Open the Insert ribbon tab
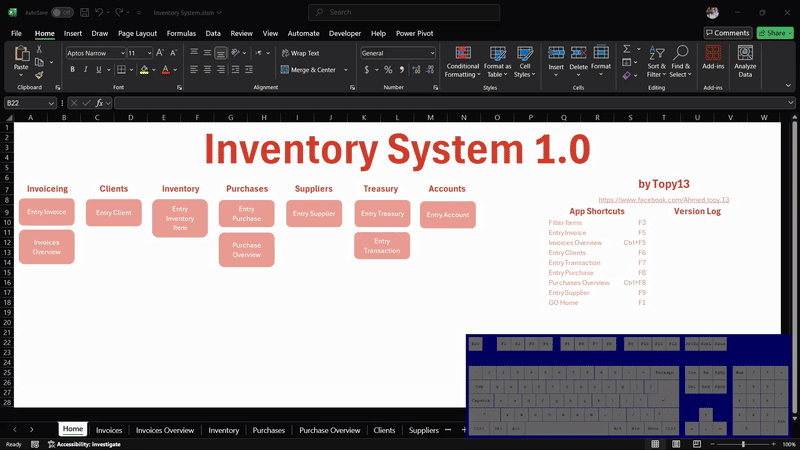Image resolution: width=800 pixels, height=450 pixels. pyautogui.click(x=72, y=33)
